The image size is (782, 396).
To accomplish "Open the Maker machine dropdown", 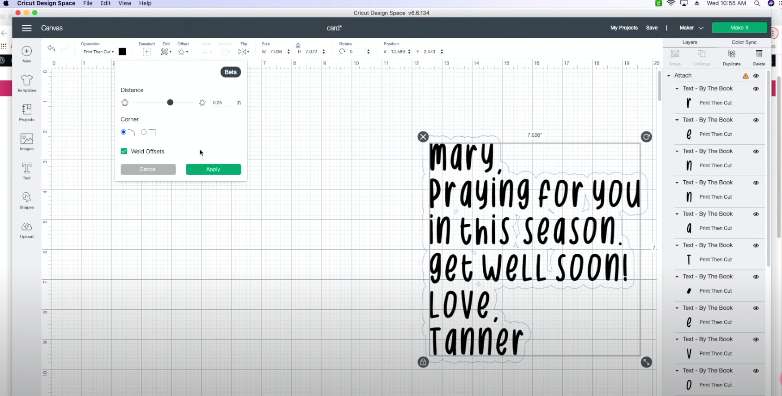I will (x=691, y=28).
